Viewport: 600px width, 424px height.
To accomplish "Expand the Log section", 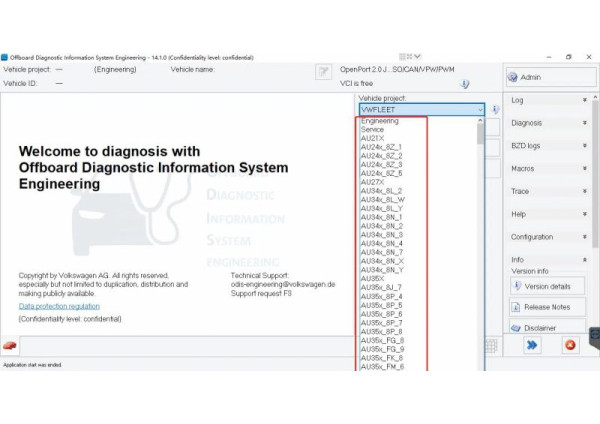I will click(547, 100).
